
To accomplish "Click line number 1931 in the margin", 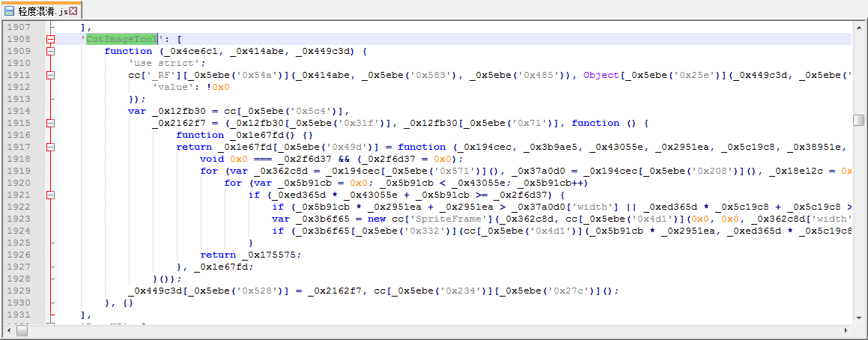I will coord(18,315).
